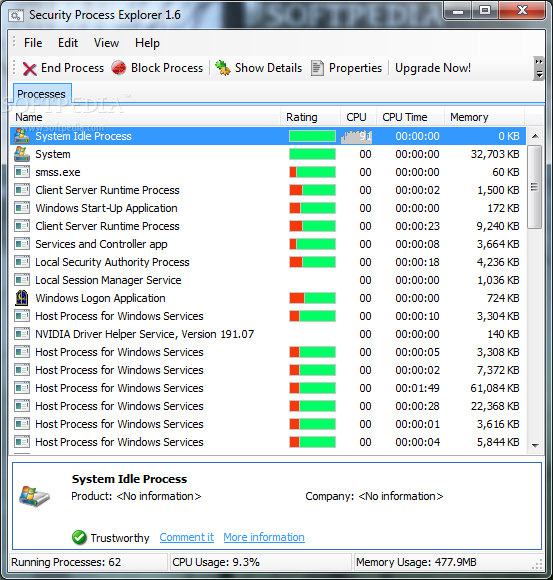Click the 5,844 KB memory value
This screenshot has width=553, height=580.
tap(498, 442)
